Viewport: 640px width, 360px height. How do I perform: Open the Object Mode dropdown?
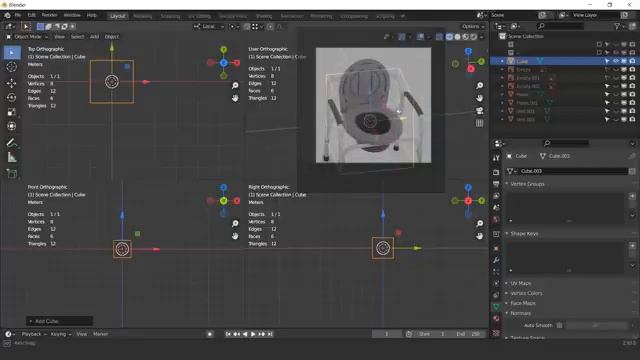[x=27, y=37]
